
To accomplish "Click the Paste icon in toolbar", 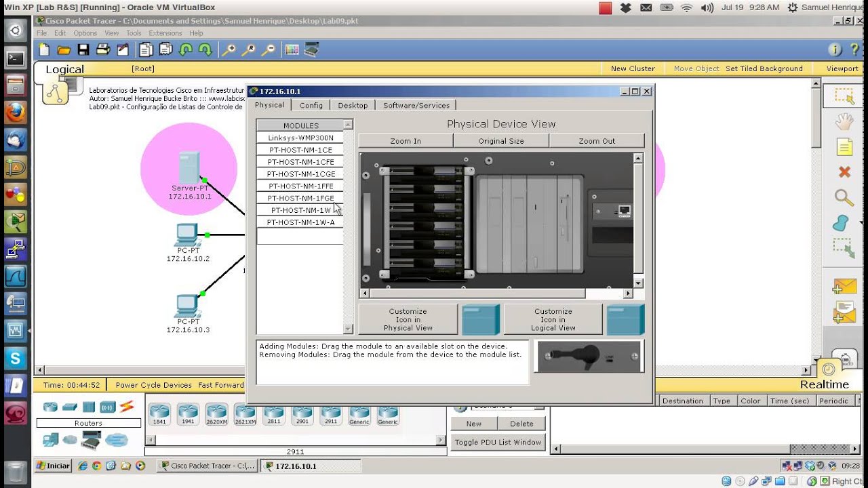I will click(165, 49).
